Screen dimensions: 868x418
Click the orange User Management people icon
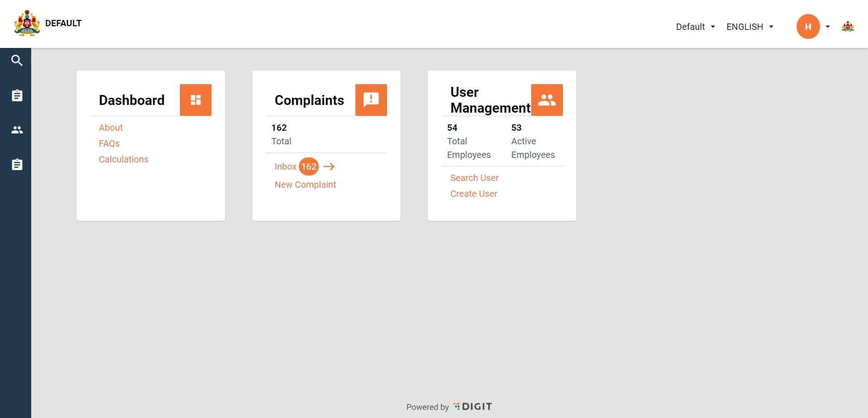pyautogui.click(x=547, y=100)
